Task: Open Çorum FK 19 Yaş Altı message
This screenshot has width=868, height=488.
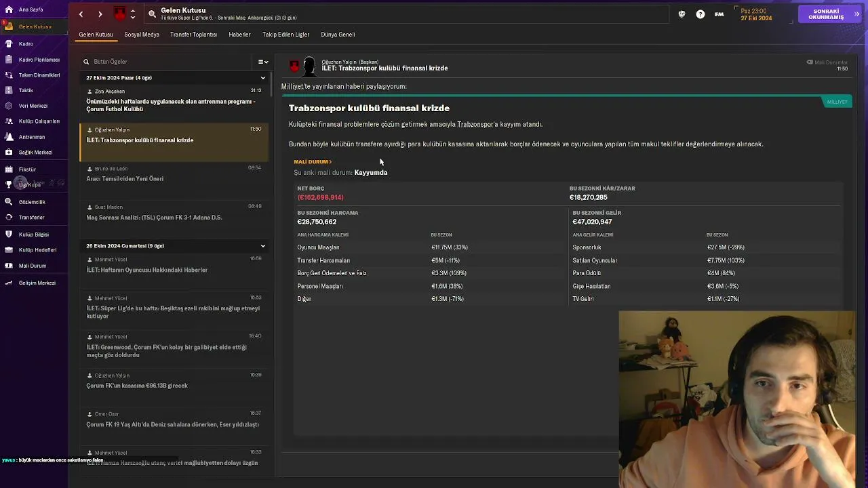Action: [x=174, y=426]
